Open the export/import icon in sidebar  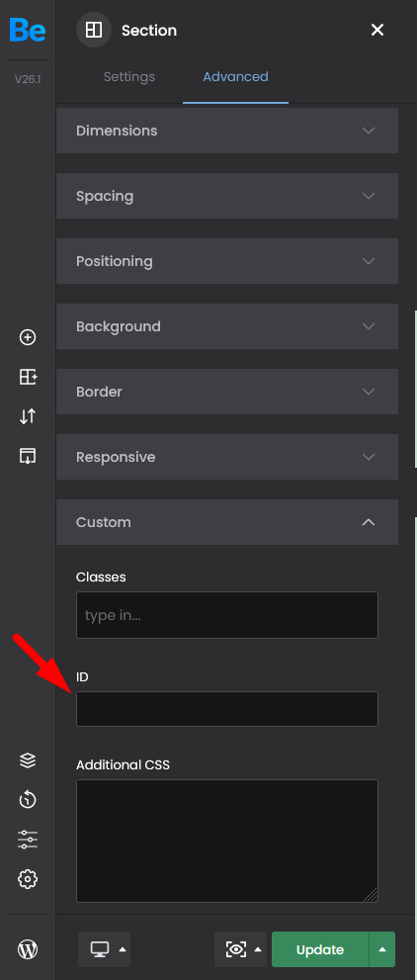click(28, 456)
